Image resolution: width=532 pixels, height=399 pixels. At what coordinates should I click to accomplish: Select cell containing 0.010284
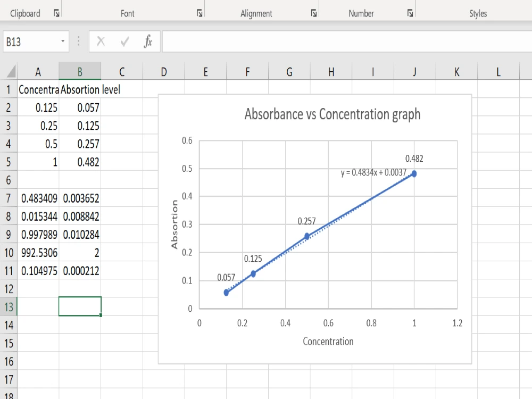(x=80, y=235)
